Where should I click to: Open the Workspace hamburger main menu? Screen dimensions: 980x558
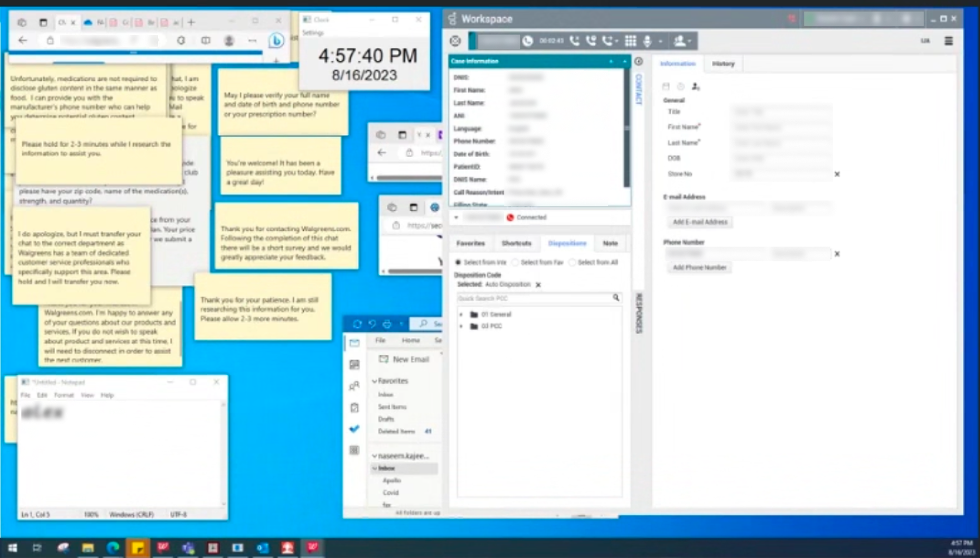[x=948, y=41]
